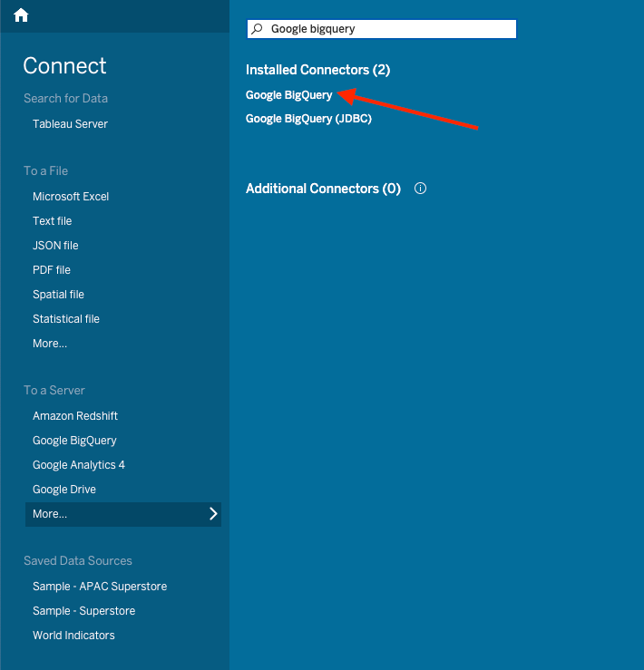Viewport: 644px width, 670px height.
Task: Open More… under To a Server
Action: pyautogui.click(x=123, y=514)
